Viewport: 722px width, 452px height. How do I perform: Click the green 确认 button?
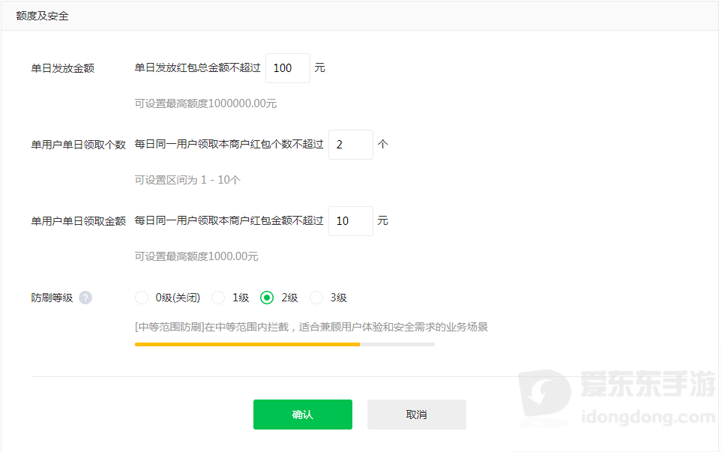[x=303, y=414]
